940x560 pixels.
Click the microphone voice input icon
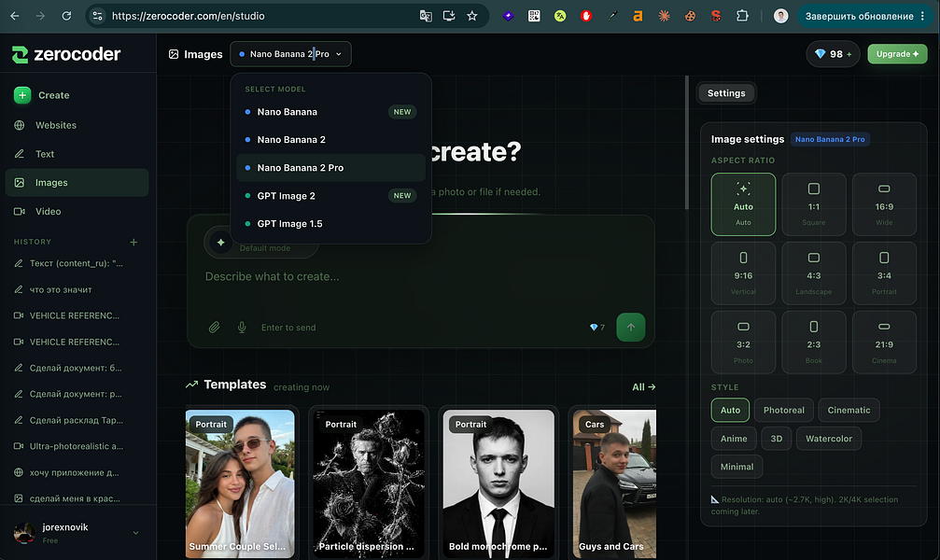(x=242, y=328)
